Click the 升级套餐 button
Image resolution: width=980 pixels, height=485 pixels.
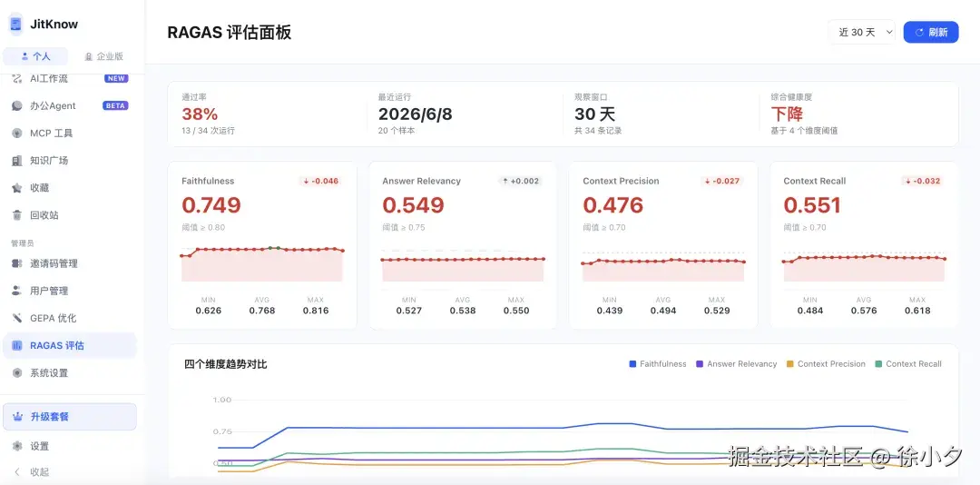point(70,417)
